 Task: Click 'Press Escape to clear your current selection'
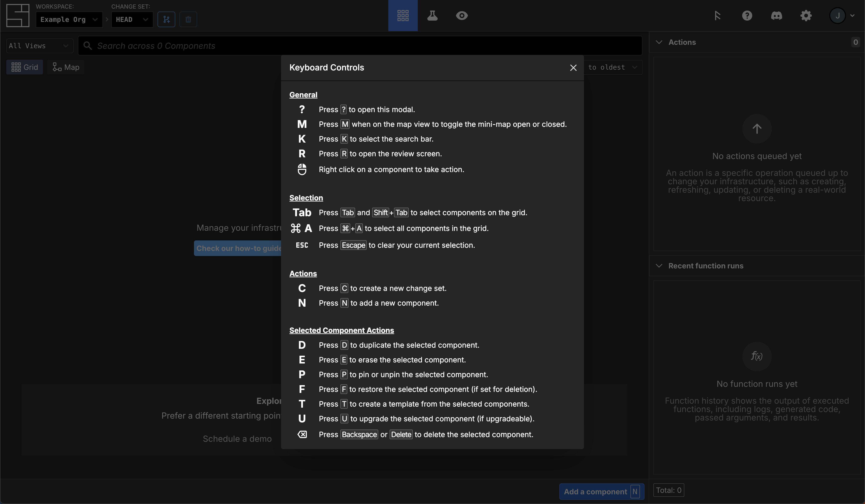(397, 245)
